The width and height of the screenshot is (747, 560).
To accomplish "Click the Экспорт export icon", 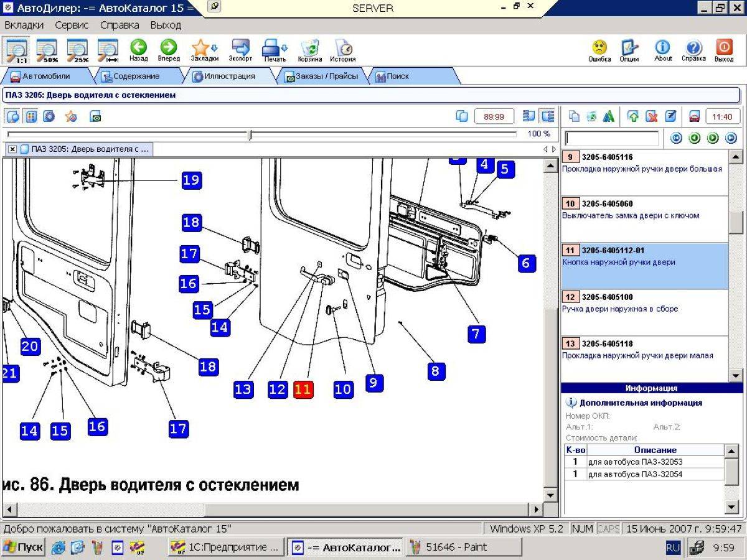I will (240, 50).
